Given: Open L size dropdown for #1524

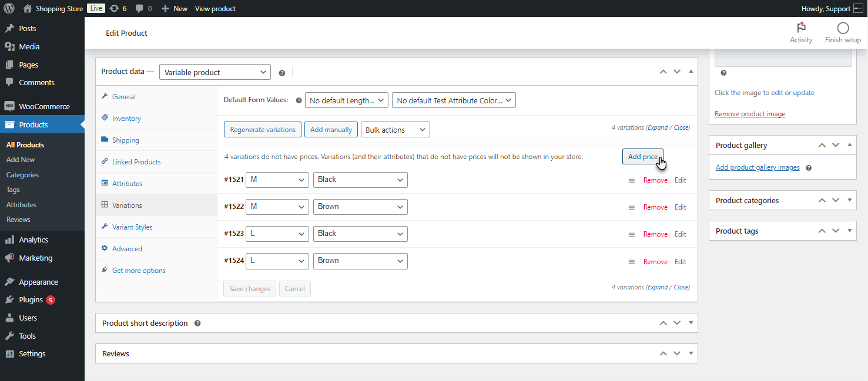Looking at the screenshot, I should click(277, 261).
